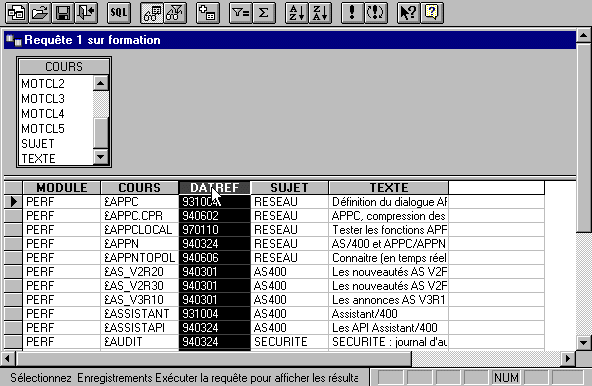Click the Criteria Equals filter icon
The image size is (592, 386).
(240, 13)
